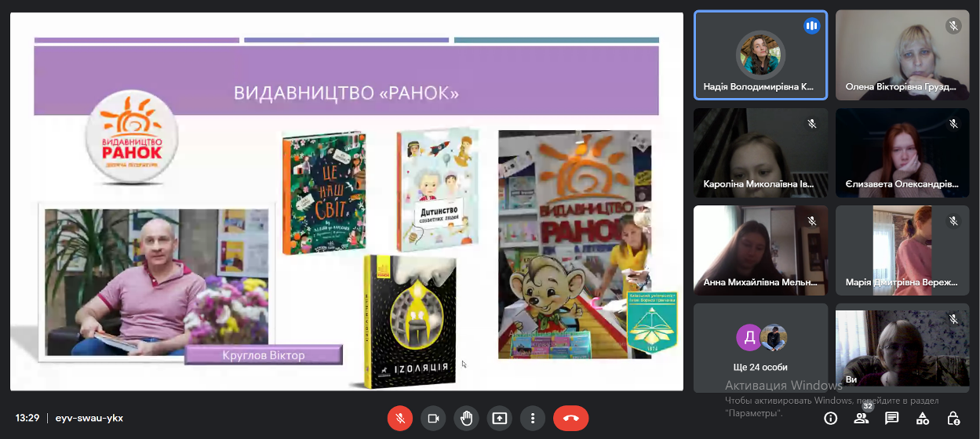Image resolution: width=980 pixels, height=439 pixels.
Task: Open the meeting details info icon
Action: coord(831,418)
